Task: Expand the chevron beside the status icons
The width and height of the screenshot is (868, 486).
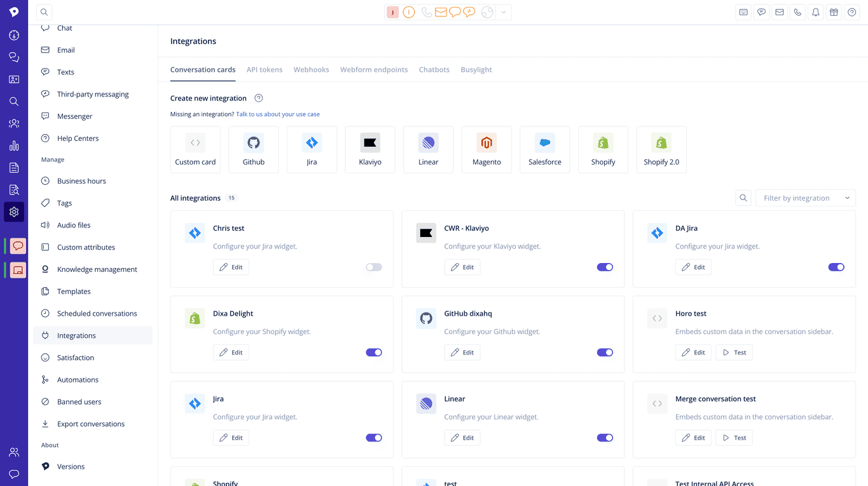Action: pos(504,11)
